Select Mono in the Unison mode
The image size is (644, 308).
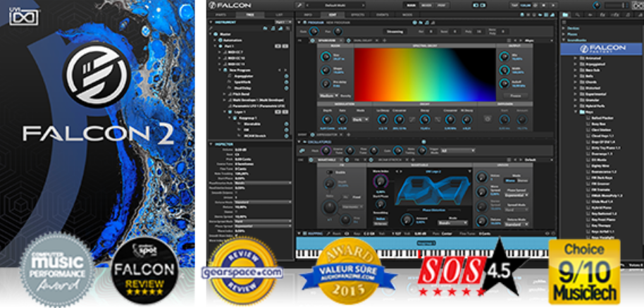(509, 180)
